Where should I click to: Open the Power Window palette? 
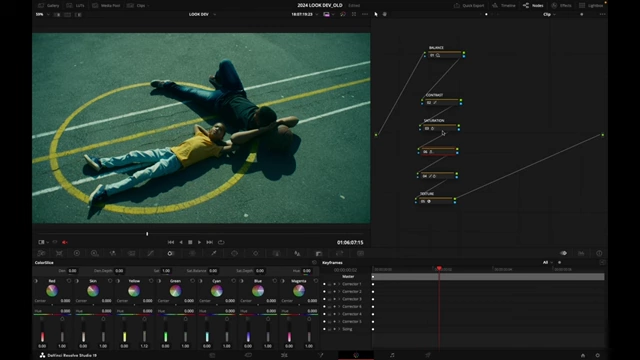(x=234, y=253)
